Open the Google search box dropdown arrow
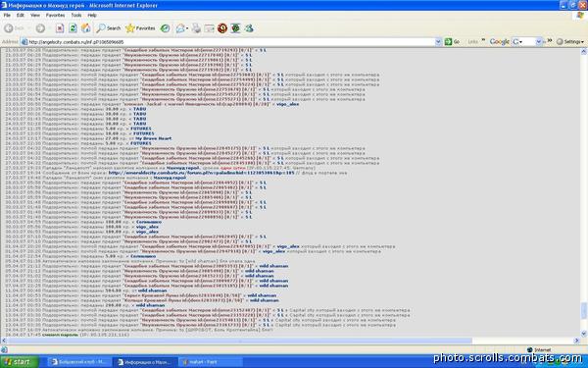This screenshot has width=588, height=368. (539, 41)
